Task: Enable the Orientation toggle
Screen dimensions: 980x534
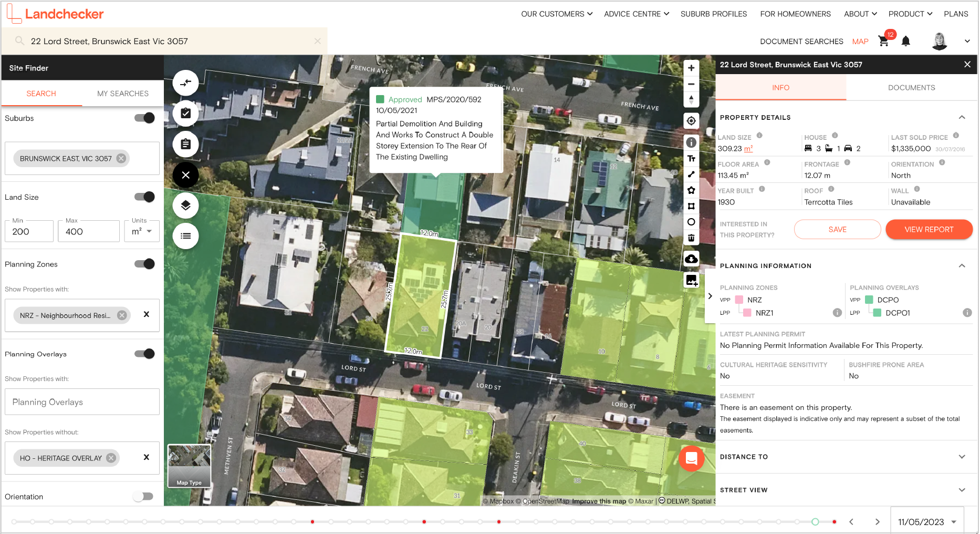Action: pos(143,497)
